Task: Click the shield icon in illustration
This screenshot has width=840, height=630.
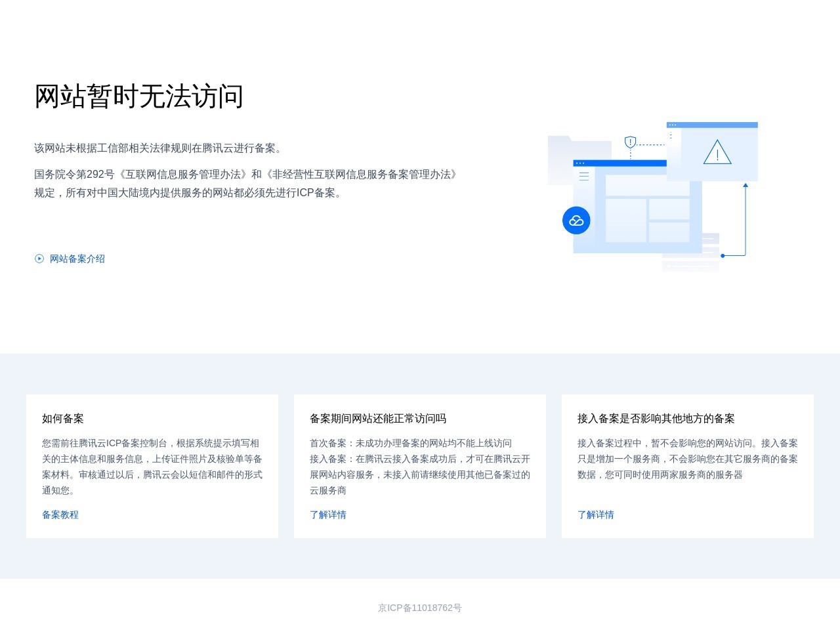Action: point(631,142)
